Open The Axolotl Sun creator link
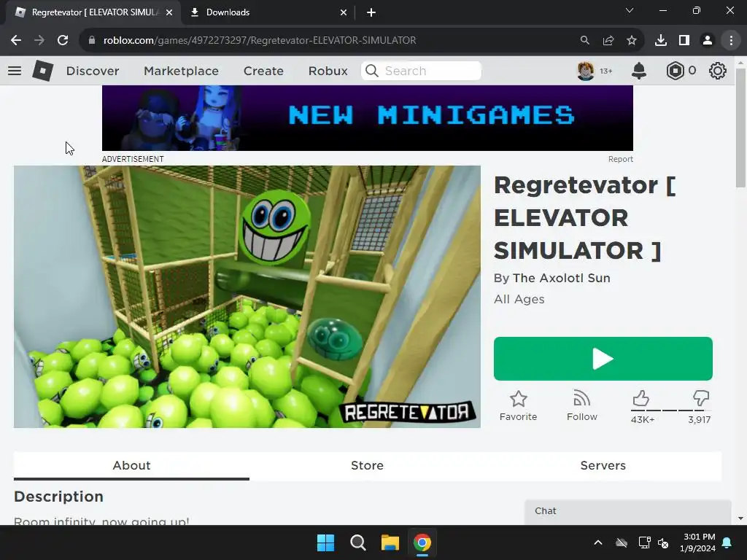The width and height of the screenshot is (747, 560). pos(561,278)
